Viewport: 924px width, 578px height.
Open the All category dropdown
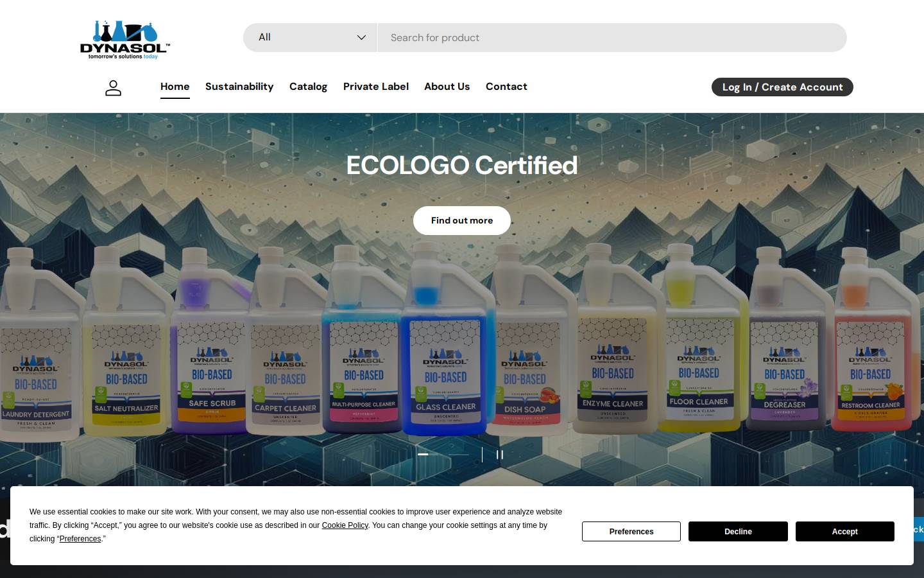tap(311, 37)
